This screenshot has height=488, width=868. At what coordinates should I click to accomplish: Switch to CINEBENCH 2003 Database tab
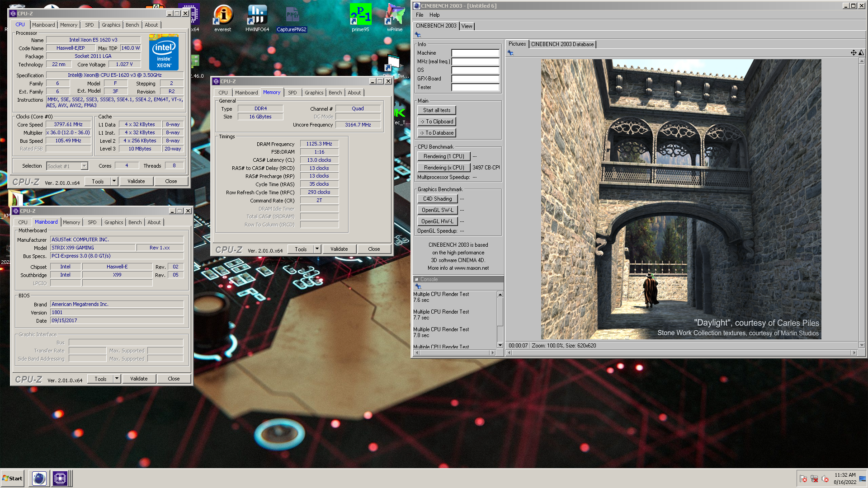pos(562,44)
